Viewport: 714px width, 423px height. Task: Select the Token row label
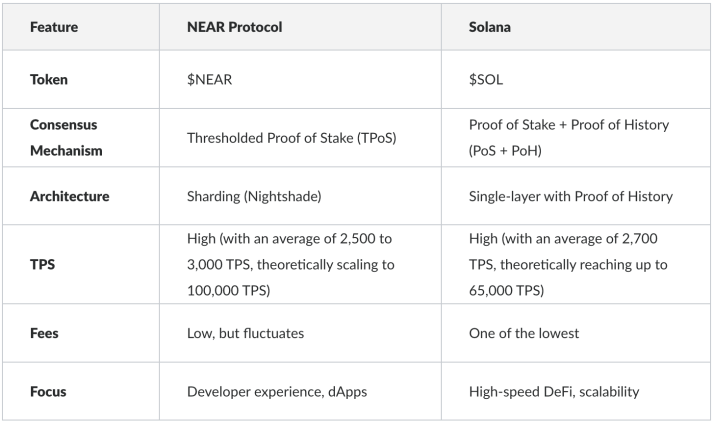pyautogui.click(x=49, y=80)
